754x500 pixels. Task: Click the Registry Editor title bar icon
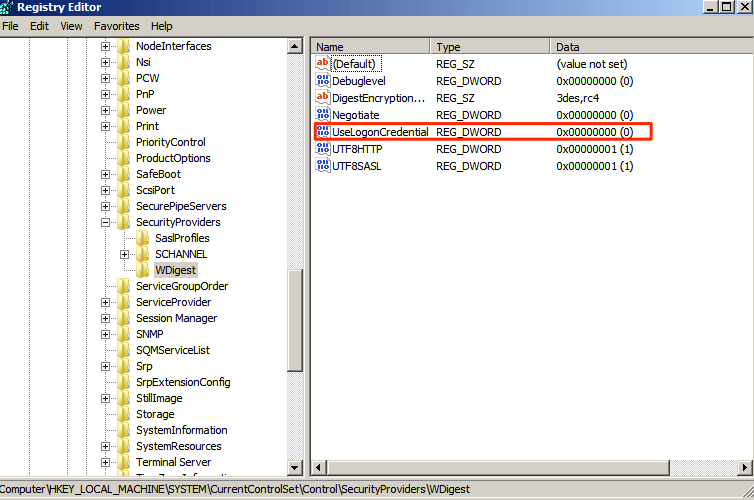click(8, 8)
